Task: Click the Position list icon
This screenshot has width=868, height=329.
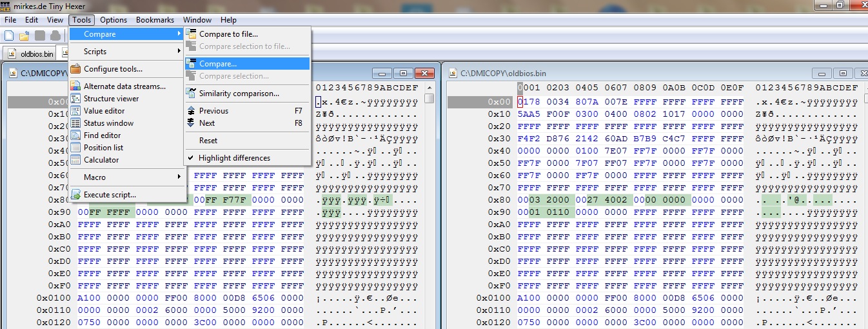Action: click(x=75, y=148)
